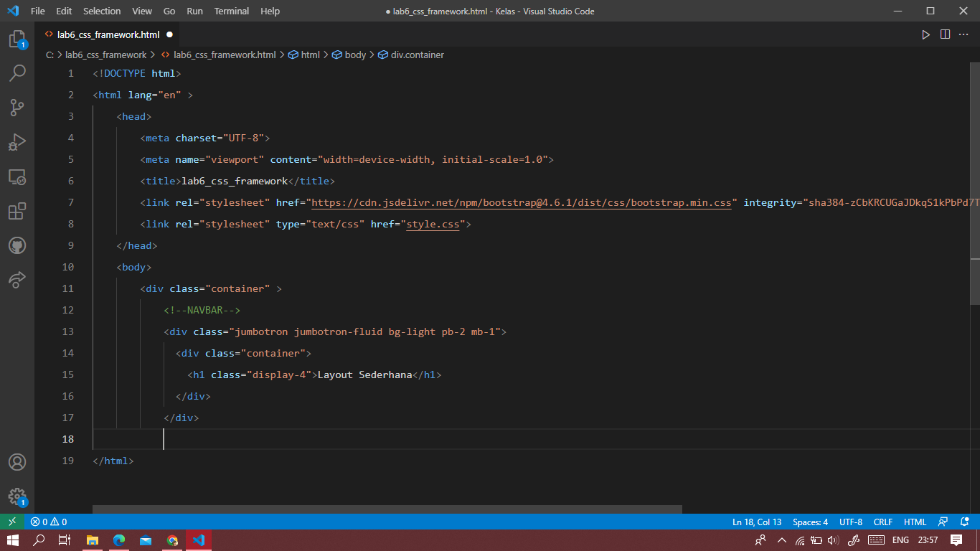980x551 pixels.
Task: Open the Source Control view
Action: pyautogui.click(x=17, y=108)
